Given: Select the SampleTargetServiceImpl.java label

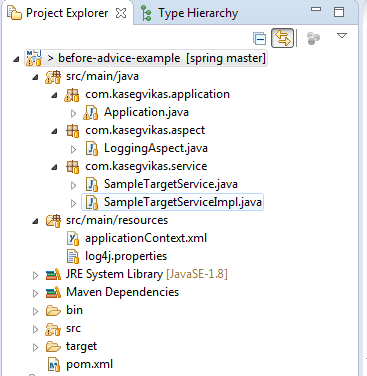Looking at the screenshot, I should click(183, 202).
